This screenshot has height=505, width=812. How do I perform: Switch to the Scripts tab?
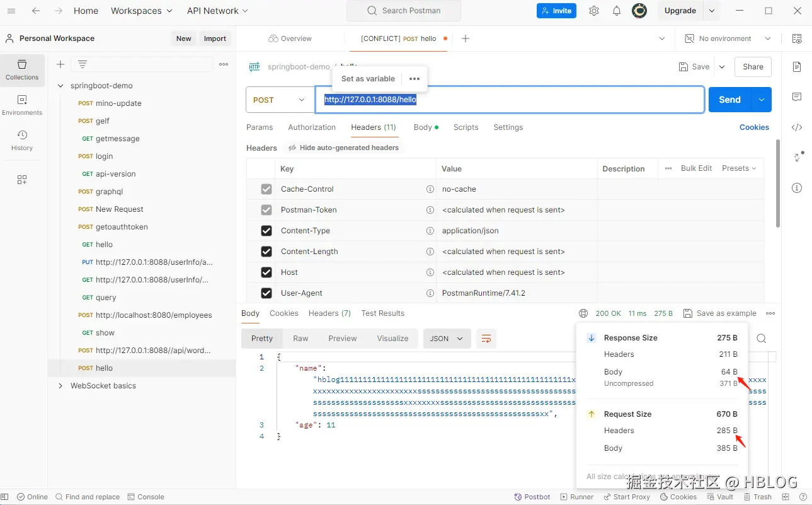click(x=466, y=127)
